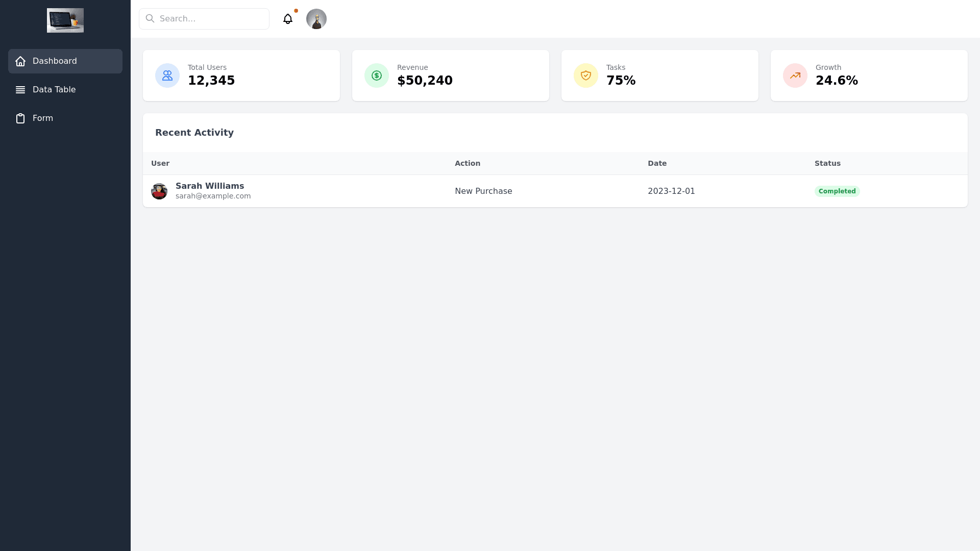Screen dimensions: 980x551
Task: Click the sarah@example.com email text
Action: coord(213,196)
